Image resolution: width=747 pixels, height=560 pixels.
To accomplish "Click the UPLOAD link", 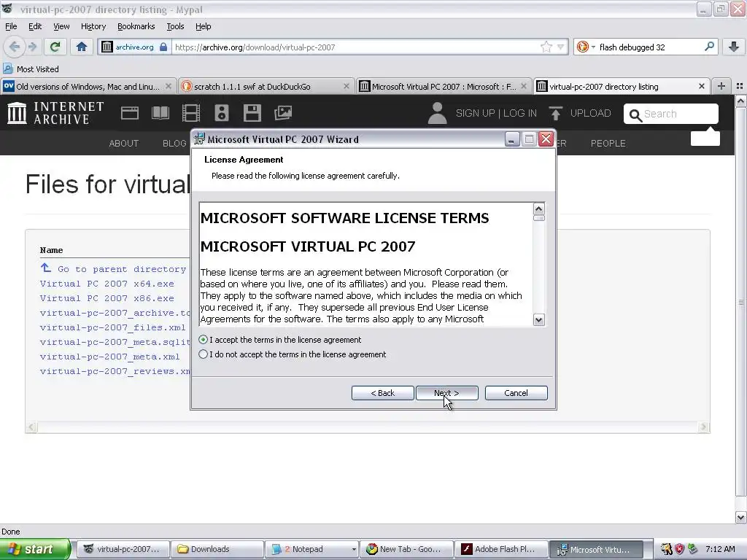I will (590, 113).
